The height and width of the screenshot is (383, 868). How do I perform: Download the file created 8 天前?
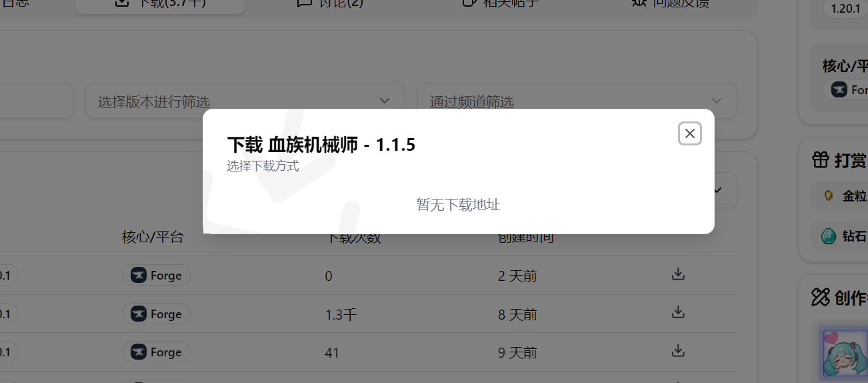click(678, 312)
